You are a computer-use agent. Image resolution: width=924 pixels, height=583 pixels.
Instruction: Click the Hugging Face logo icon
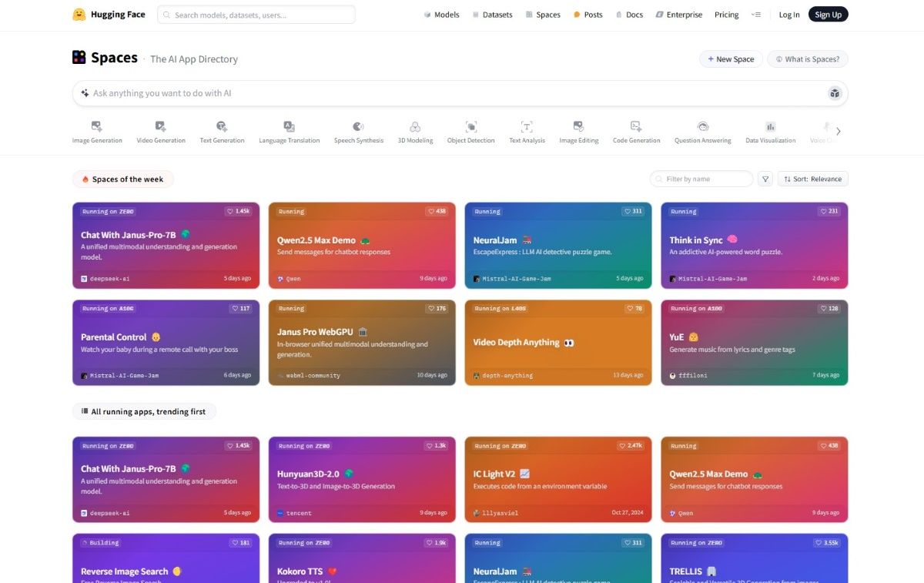[79, 15]
